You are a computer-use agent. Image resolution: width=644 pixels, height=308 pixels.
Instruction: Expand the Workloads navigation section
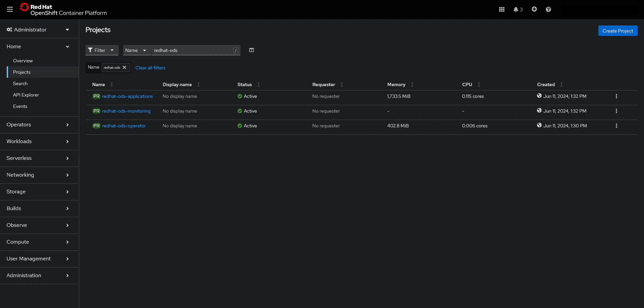coord(39,141)
